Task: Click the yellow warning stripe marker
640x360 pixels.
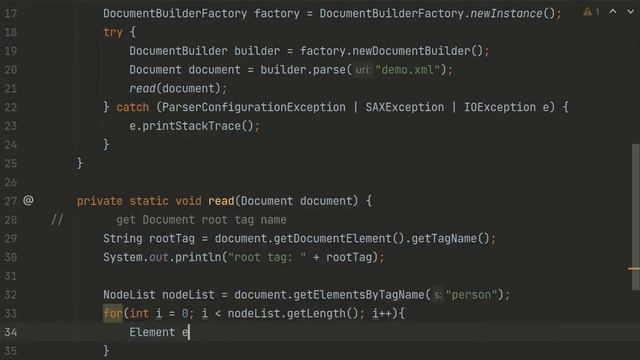Action: coord(633,269)
